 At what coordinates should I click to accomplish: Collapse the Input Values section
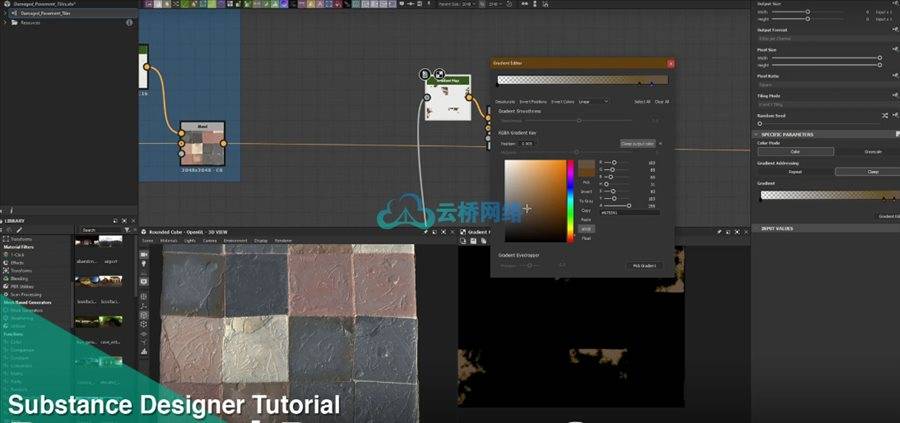(x=756, y=228)
